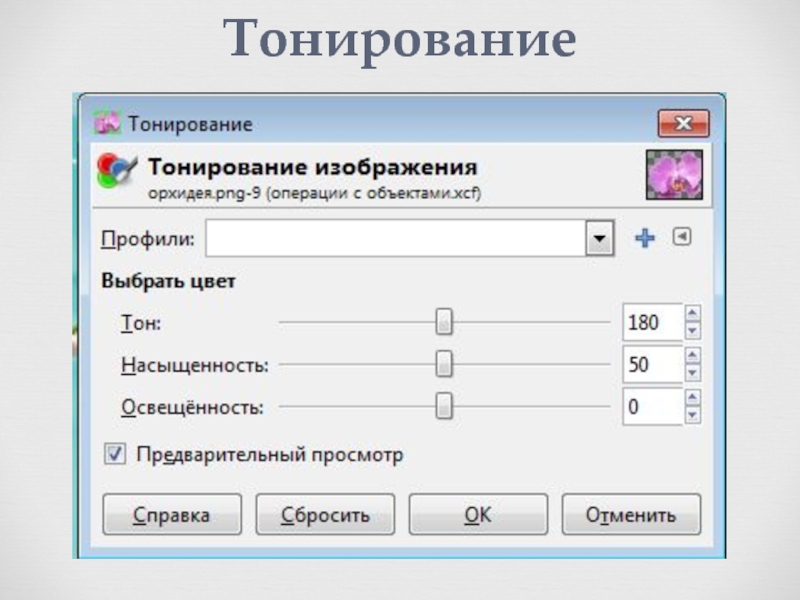
Task: Increase the Тон value with up arrow
Action: tap(693, 314)
